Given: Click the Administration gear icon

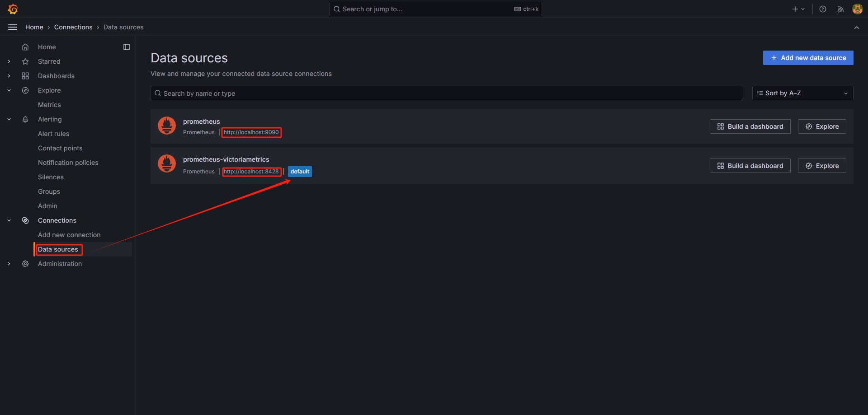Looking at the screenshot, I should (25, 264).
